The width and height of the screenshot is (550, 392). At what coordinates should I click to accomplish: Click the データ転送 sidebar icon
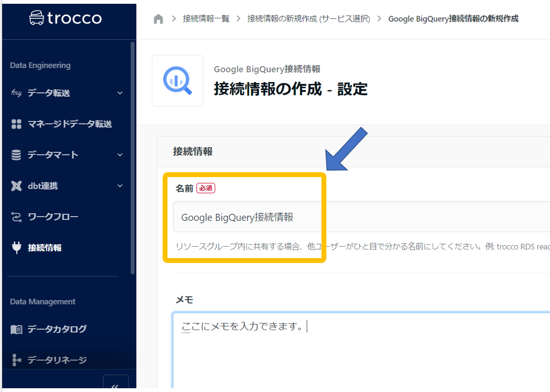pos(16,93)
